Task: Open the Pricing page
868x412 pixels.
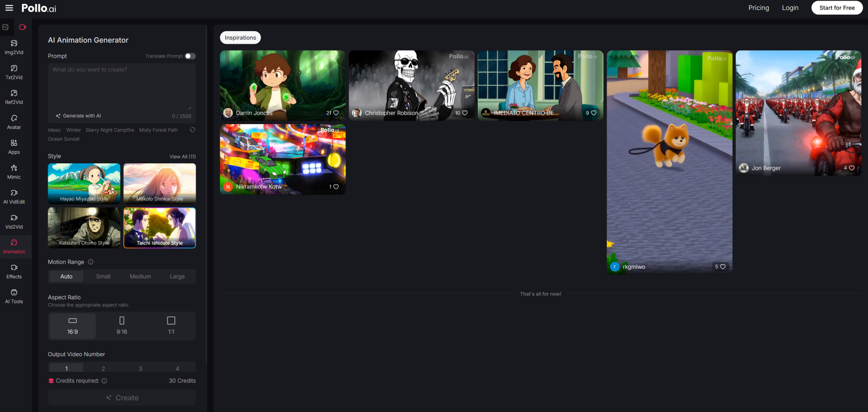Action: click(758, 8)
